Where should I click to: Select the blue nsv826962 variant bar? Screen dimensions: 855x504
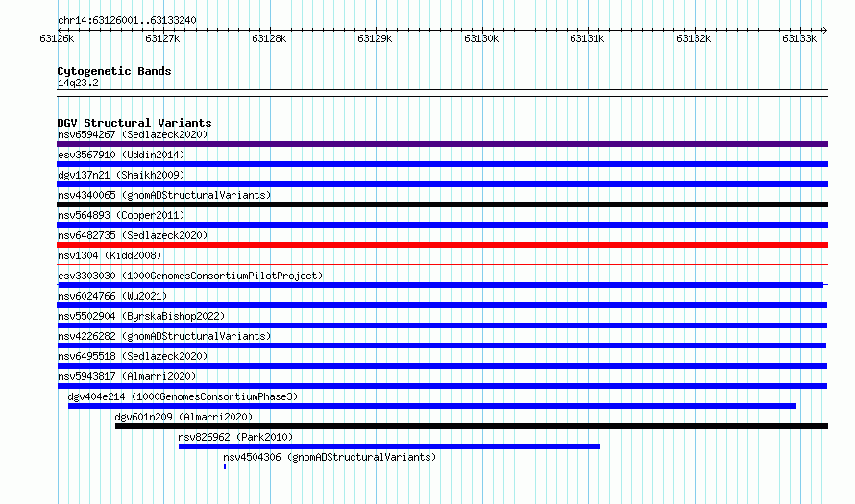(x=389, y=446)
